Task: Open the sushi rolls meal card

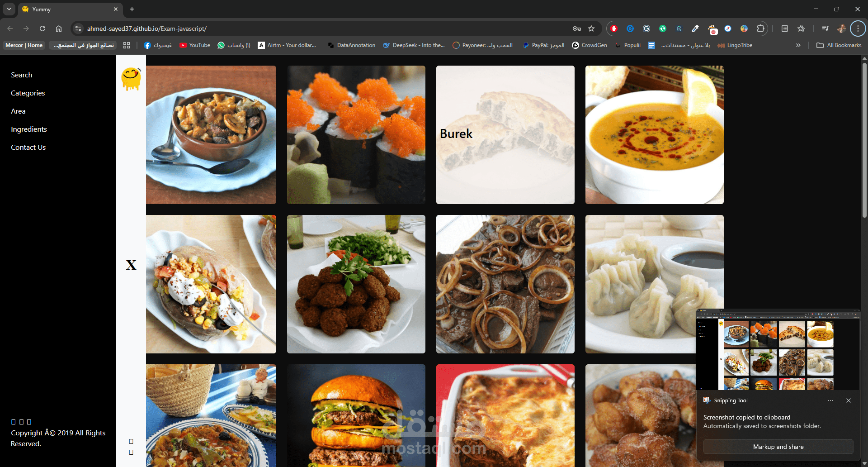Action: [356, 135]
